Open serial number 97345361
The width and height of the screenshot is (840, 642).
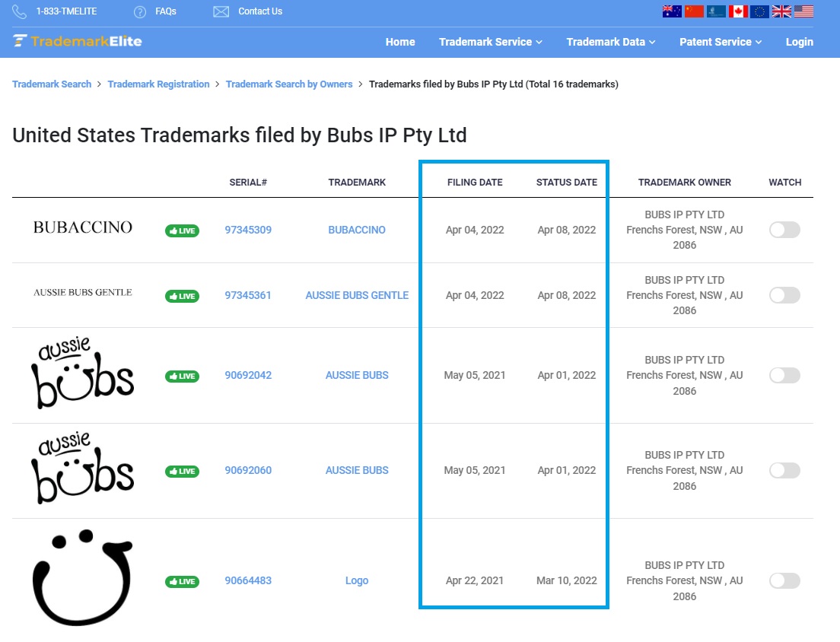248,295
